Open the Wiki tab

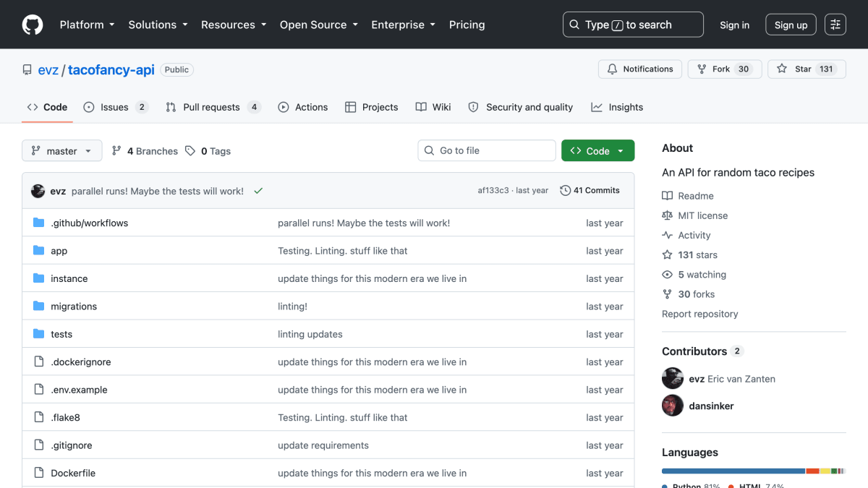coord(433,107)
